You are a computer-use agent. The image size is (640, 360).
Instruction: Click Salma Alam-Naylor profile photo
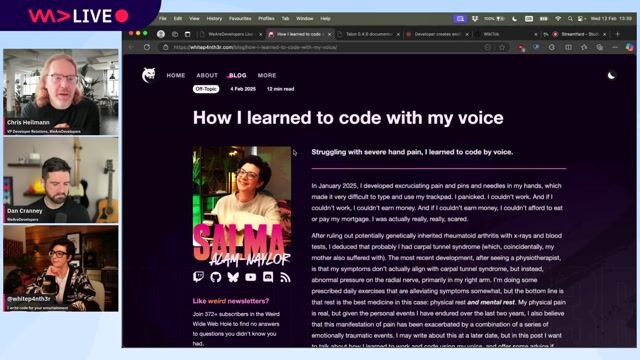point(242,205)
